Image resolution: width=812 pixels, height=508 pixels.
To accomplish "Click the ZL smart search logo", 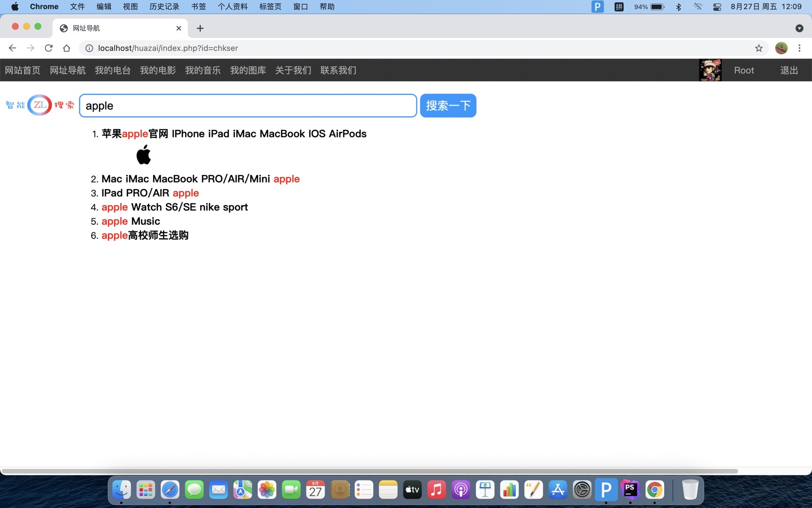I will pos(40,105).
